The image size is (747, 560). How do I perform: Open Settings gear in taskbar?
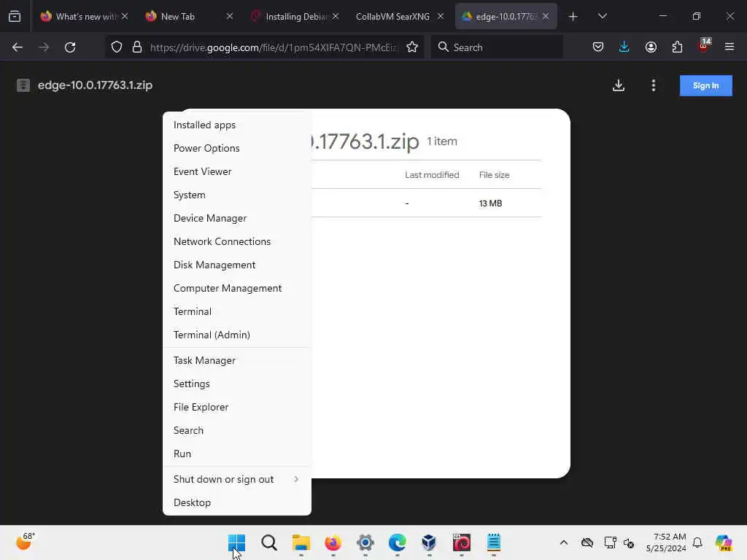[365, 542]
